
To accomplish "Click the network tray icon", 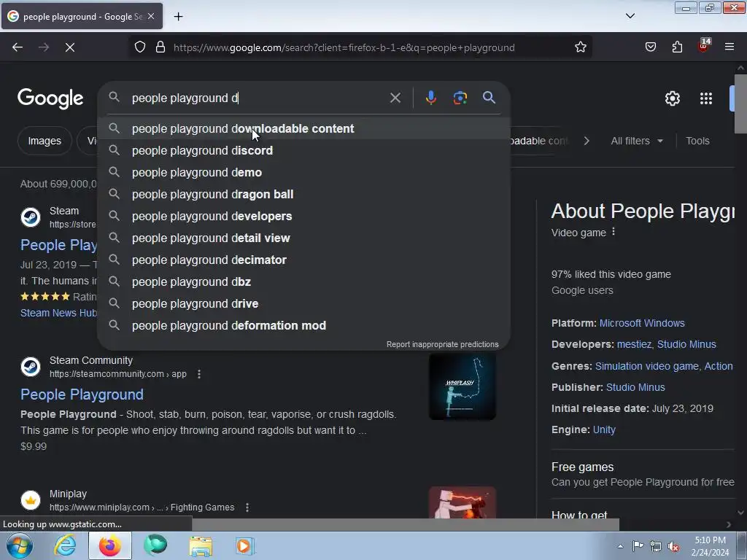I will (656, 546).
